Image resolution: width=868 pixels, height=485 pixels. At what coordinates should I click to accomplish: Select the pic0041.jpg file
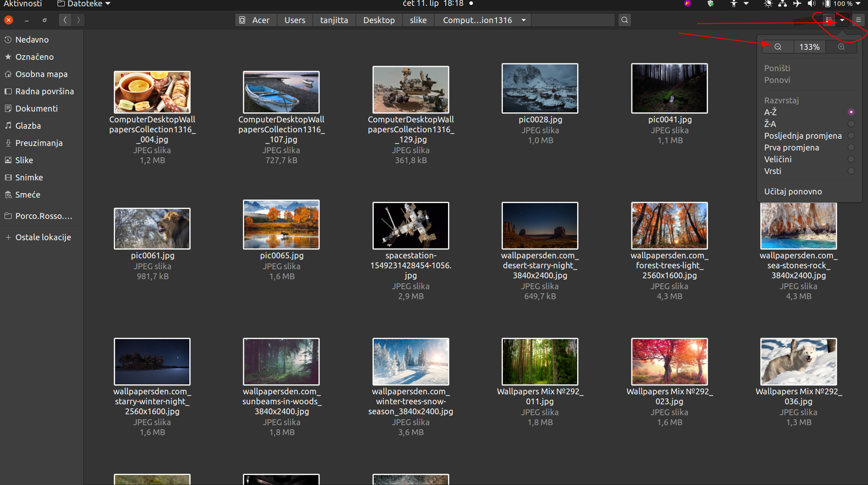(x=670, y=88)
